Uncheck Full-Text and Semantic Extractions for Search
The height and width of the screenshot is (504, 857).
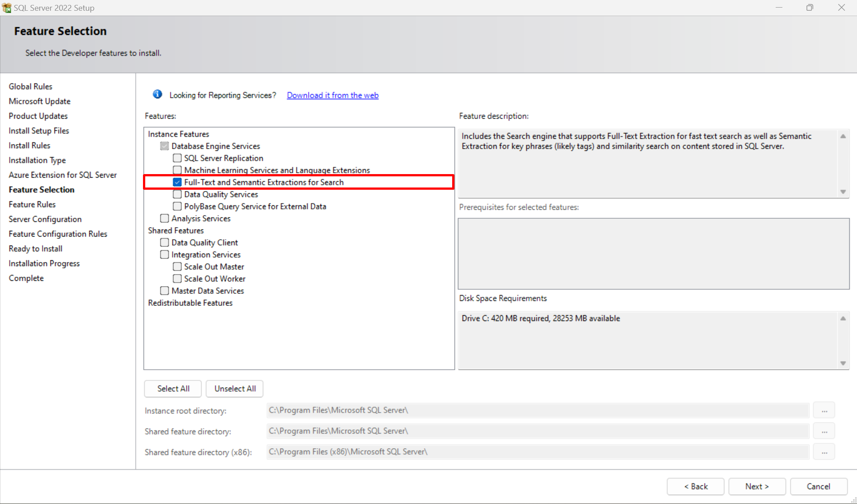pyautogui.click(x=177, y=182)
